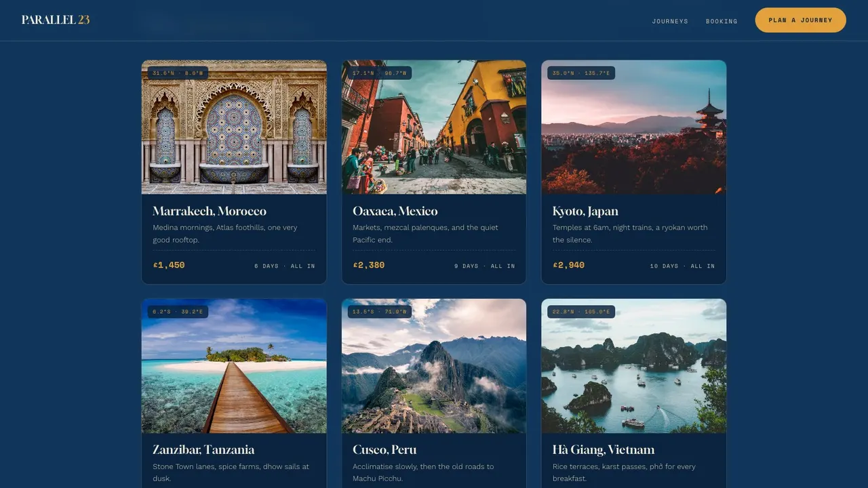Click the "Medina mornings, Atlas foothills" description
Viewport: 868px width, 488px height.
click(225, 234)
